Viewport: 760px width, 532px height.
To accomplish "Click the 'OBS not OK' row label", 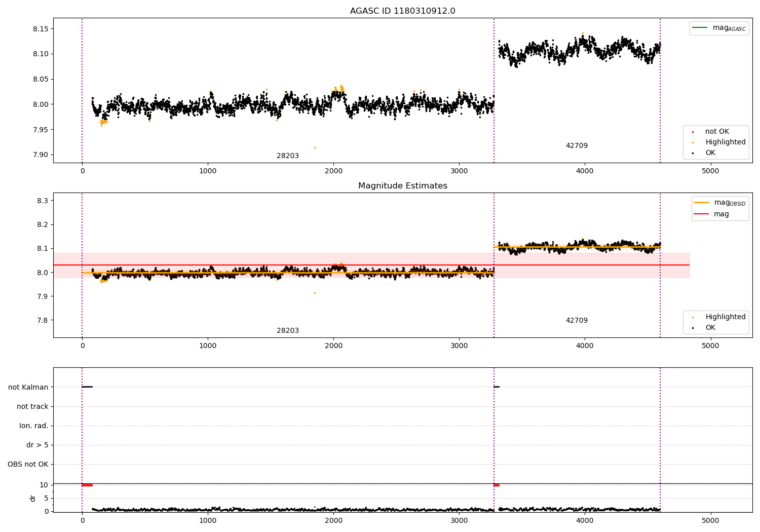I will (x=28, y=465).
